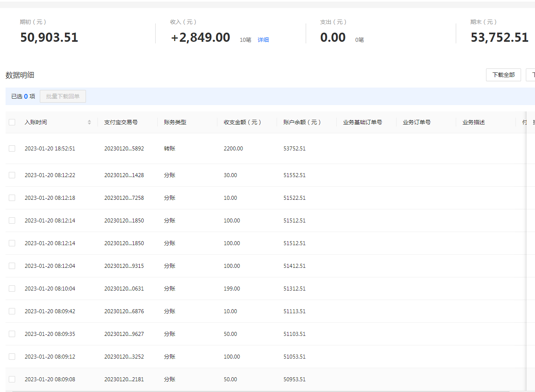Select the row with balance 51412.51
535x392 pixels.
(12, 266)
